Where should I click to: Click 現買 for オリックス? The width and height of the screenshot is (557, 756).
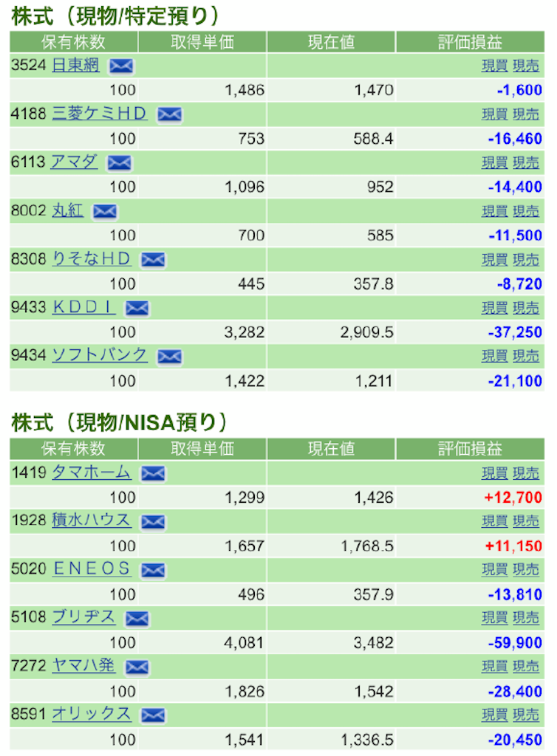click(494, 715)
